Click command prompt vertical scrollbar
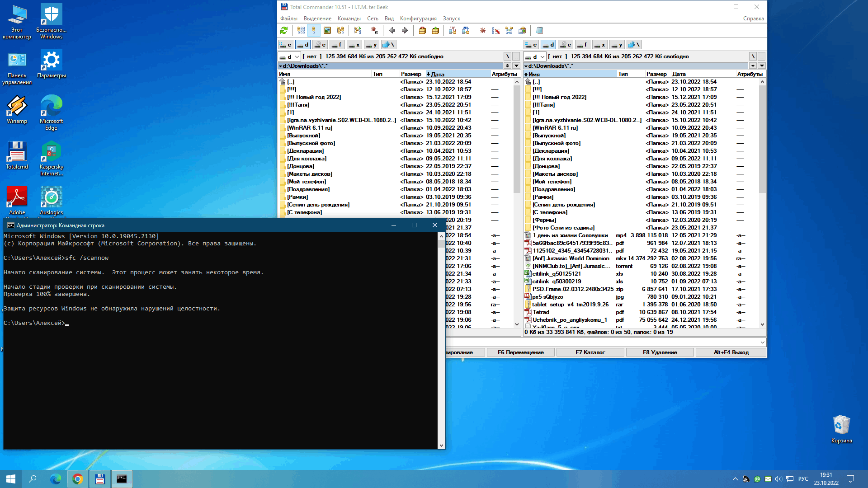Viewport: 868px width, 488px height. coord(441,341)
